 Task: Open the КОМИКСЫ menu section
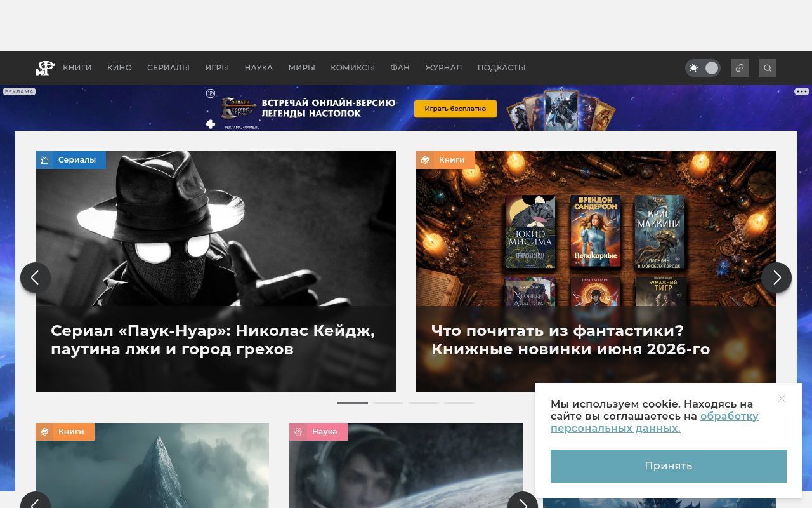353,68
